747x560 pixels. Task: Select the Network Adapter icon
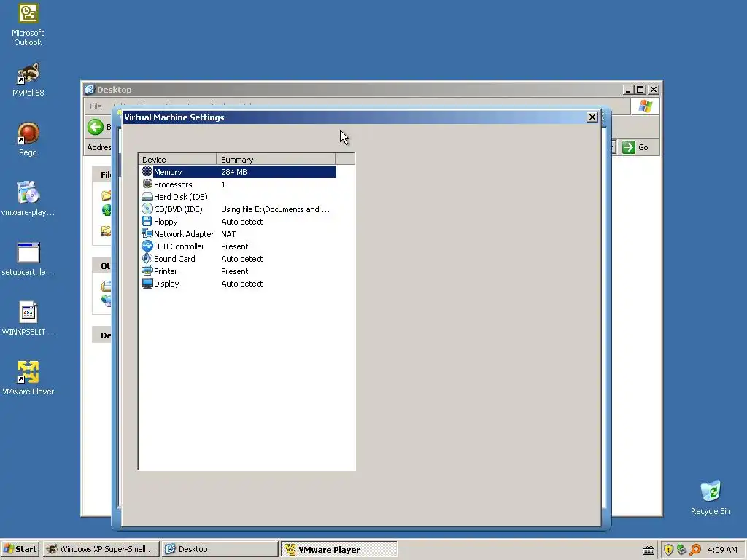tap(147, 233)
